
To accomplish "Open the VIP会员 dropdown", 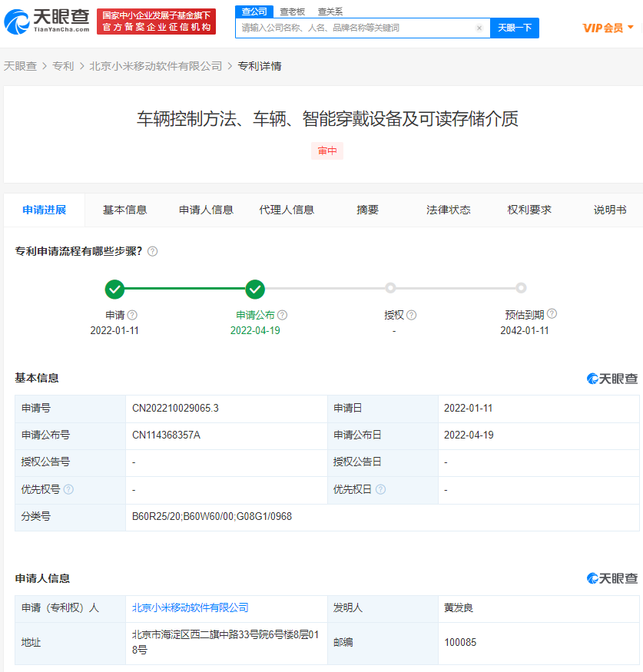I will pos(608,28).
